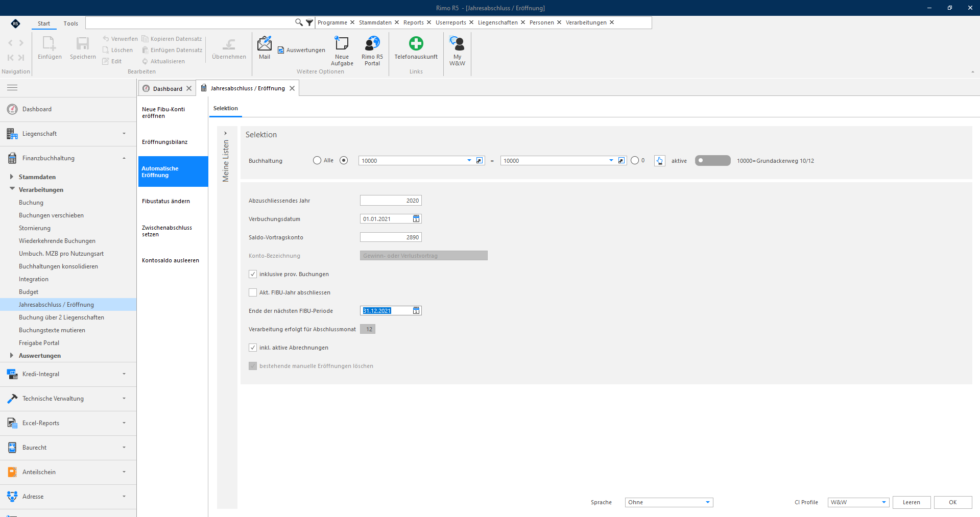
Task: Expand the Stammdaten tree node
Action: (12, 177)
